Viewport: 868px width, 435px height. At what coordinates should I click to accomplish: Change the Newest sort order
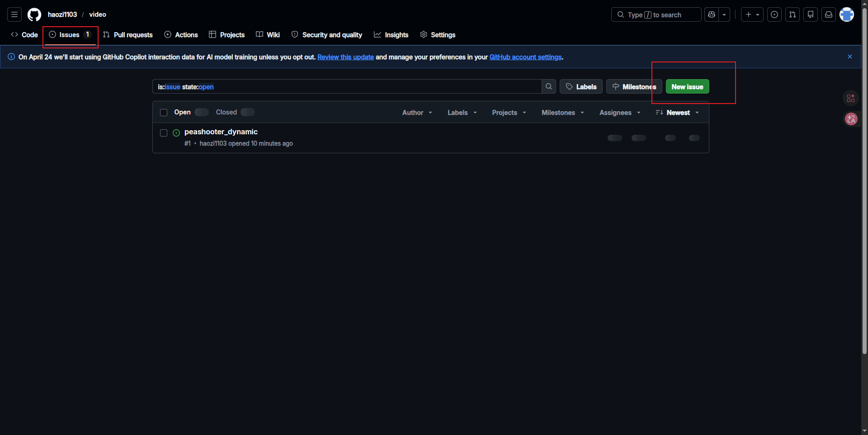(x=677, y=113)
